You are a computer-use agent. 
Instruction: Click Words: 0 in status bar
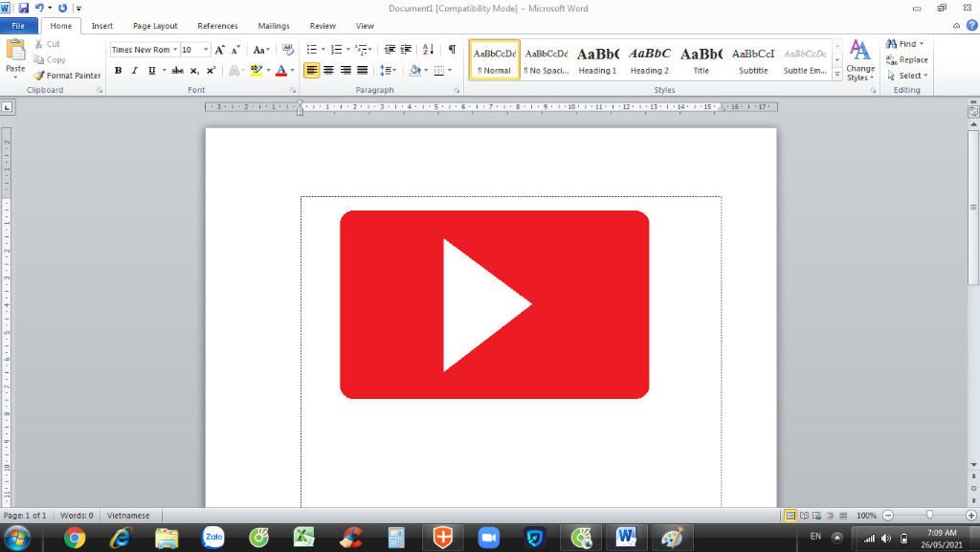[x=77, y=516]
